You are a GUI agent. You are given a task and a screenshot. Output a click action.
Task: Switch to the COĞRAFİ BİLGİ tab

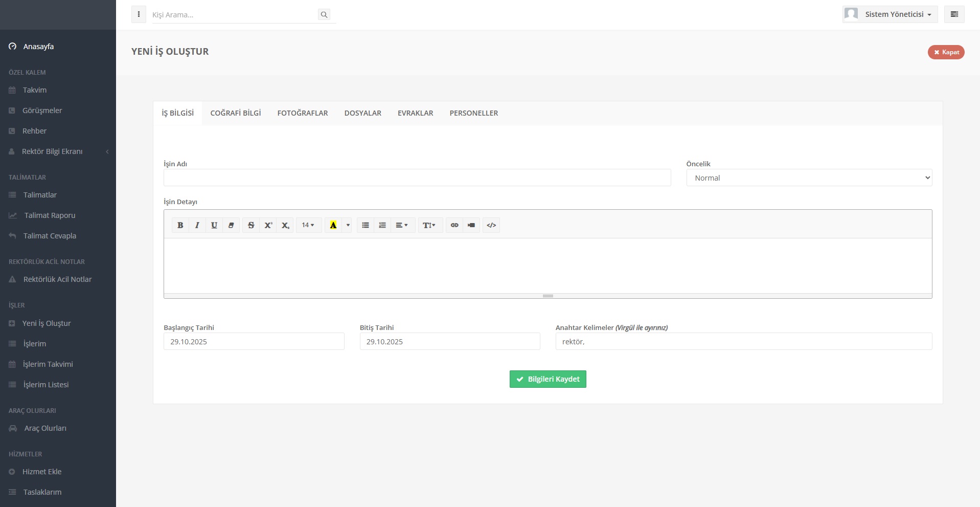click(x=236, y=113)
